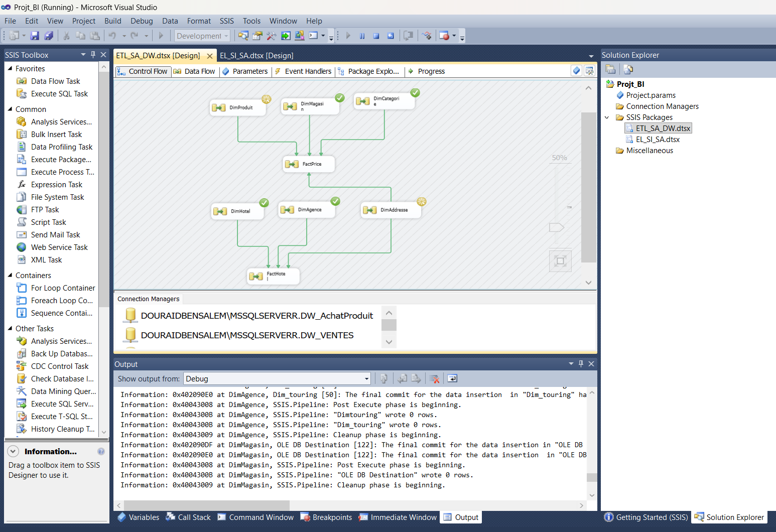The image size is (776, 532).
Task: Click the Save icon in the toolbar
Action: (35, 36)
